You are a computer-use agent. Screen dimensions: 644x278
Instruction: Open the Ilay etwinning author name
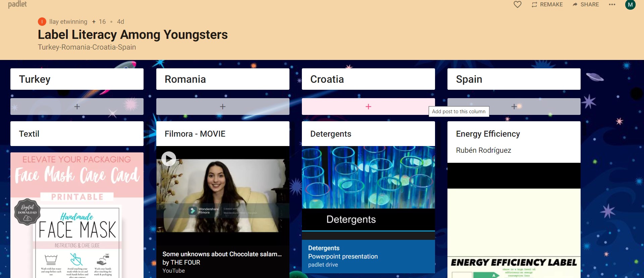(68, 21)
